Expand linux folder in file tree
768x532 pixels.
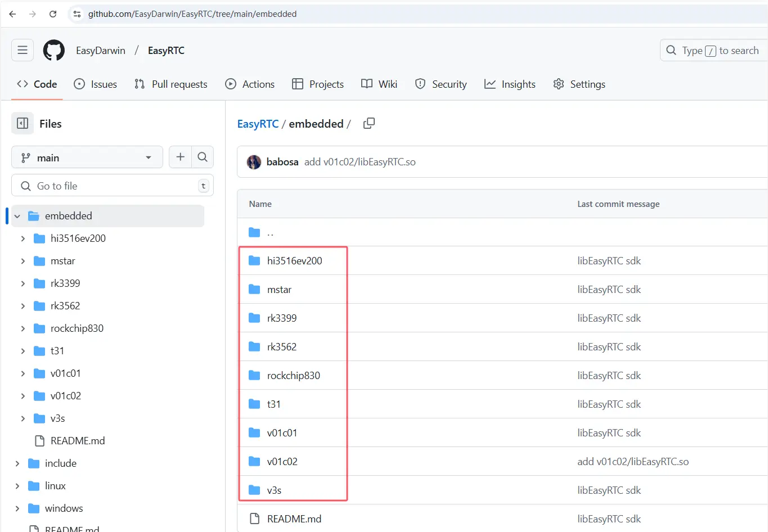coord(17,486)
